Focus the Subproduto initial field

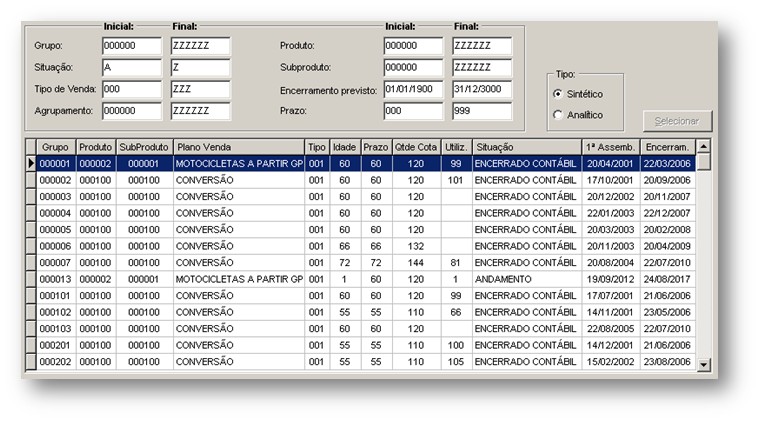[x=413, y=68]
